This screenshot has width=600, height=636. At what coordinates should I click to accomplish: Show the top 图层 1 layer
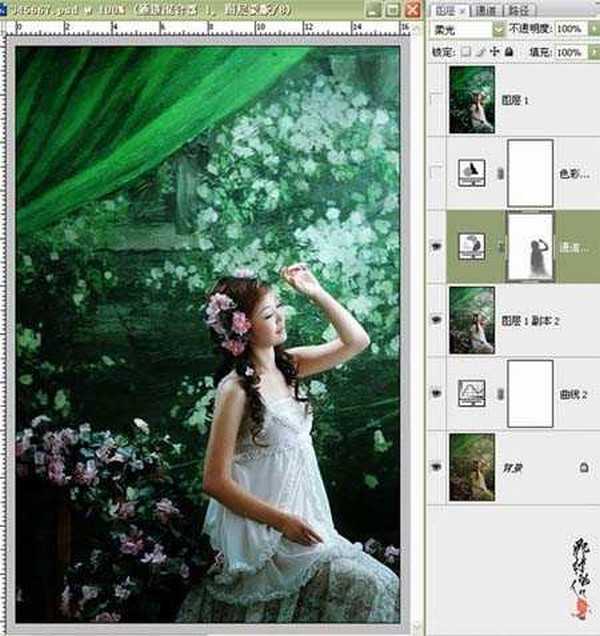pyautogui.click(x=435, y=99)
